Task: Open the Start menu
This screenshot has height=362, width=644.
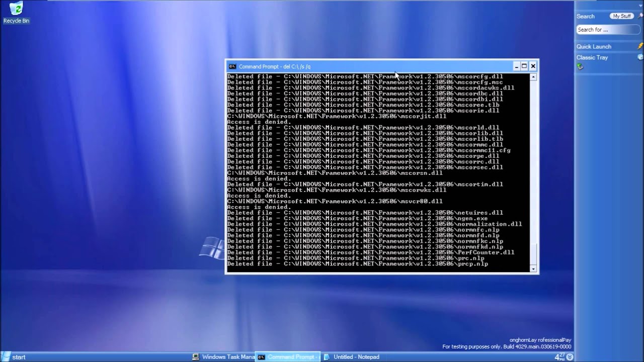Action: (x=13, y=356)
